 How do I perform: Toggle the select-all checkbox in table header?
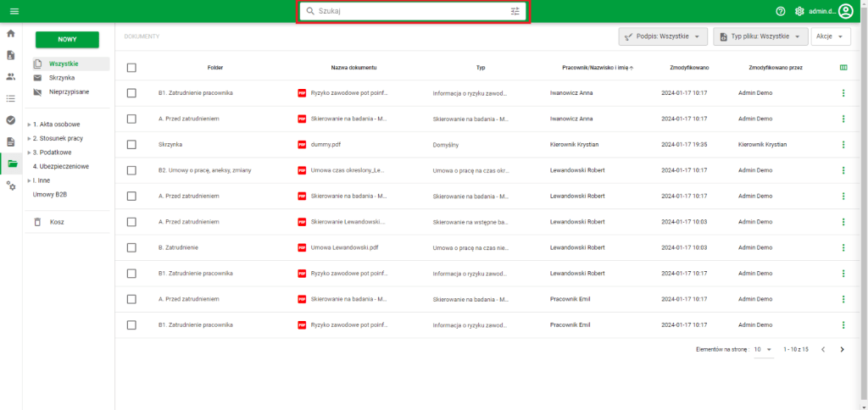(x=131, y=67)
